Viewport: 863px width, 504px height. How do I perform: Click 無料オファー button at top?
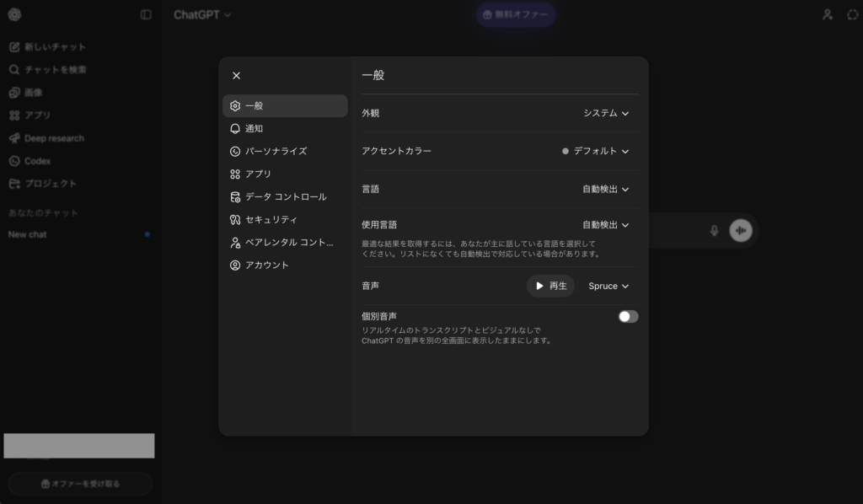click(x=516, y=15)
